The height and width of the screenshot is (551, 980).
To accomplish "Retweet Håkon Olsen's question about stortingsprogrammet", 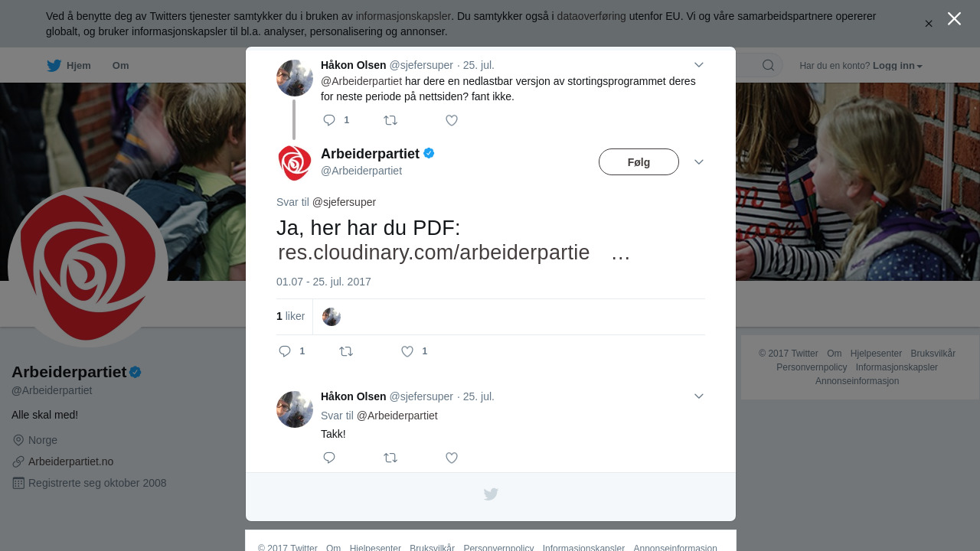I will [390, 120].
